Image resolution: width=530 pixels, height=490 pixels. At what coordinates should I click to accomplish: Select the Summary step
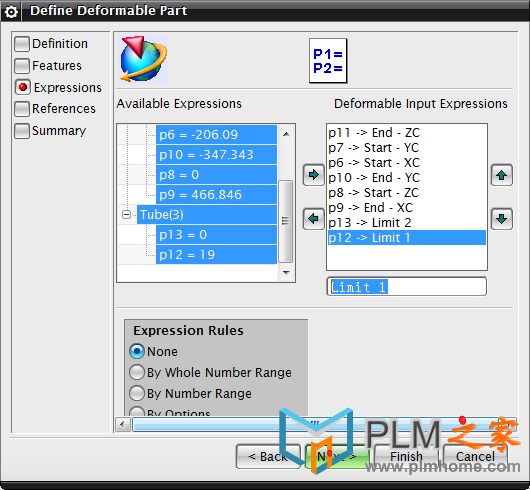tap(50, 131)
